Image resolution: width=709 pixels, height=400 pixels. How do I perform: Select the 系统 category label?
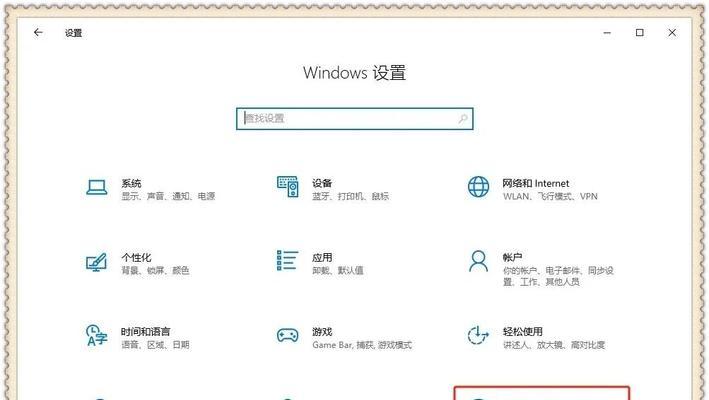coord(131,183)
